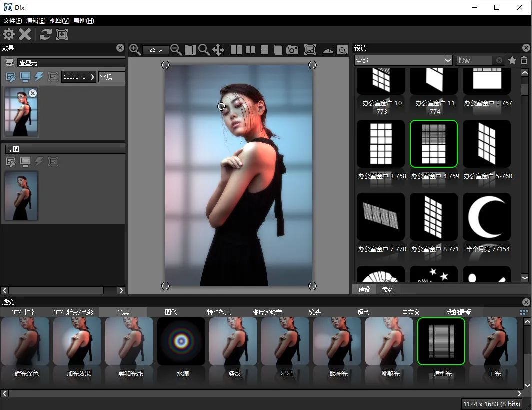Expand opacity slider arrow next to 100.0

pyautogui.click(x=92, y=77)
